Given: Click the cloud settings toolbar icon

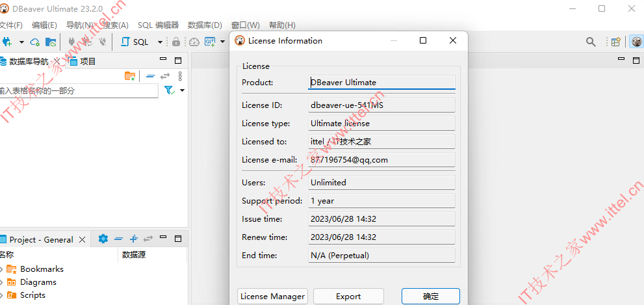Looking at the screenshot, I should pos(35,42).
